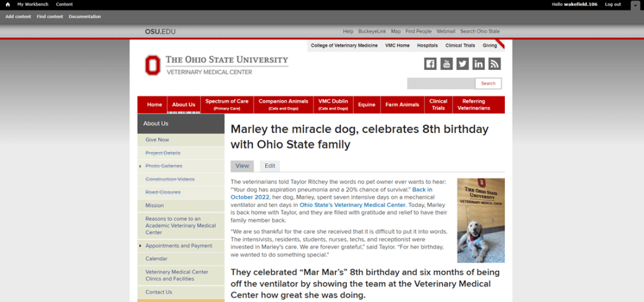Viewport: 644px width, 302px height.
Task: Click in the site search field
Action: point(440,83)
